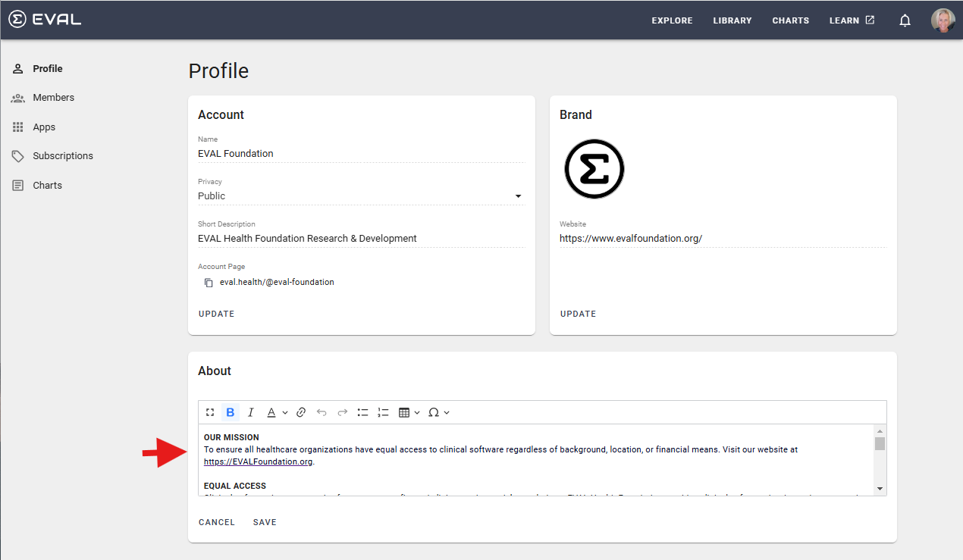The height and width of the screenshot is (560, 963).
Task: Undo the last edit in the editor
Action: [322, 412]
